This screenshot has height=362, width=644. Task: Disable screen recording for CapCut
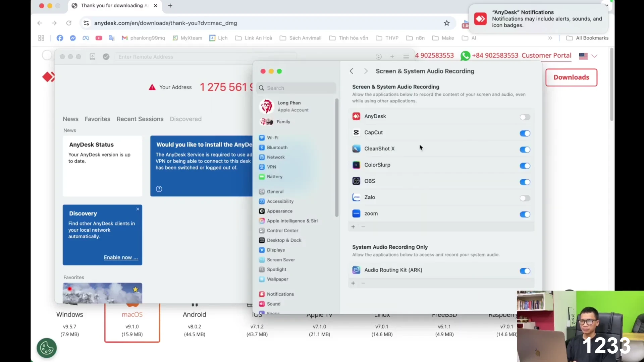[x=525, y=133]
